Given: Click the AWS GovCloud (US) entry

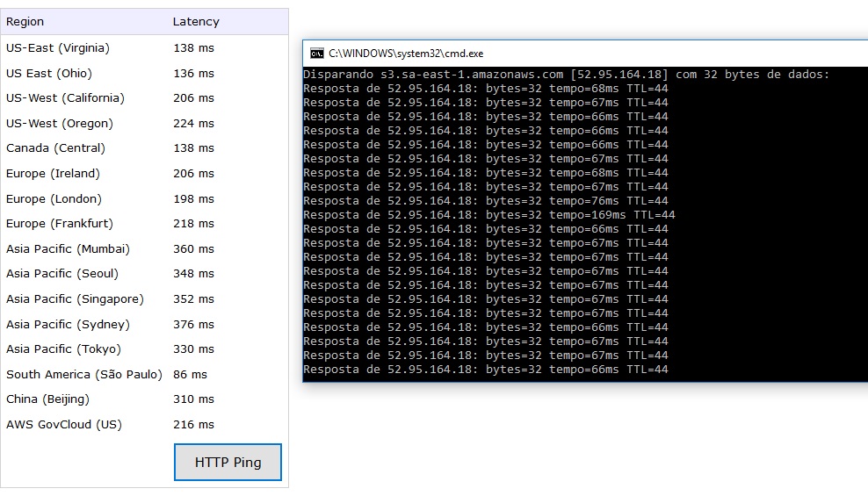Looking at the screenshot, I should tap(64, 425).
